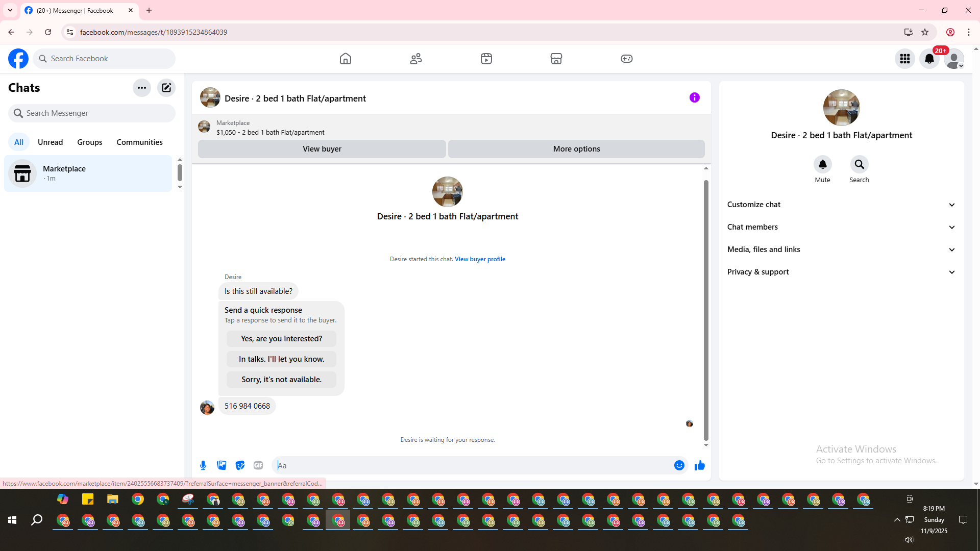The image size is (980, 551).
Task: Click the View buyer button
Action: tap(322, 149)
